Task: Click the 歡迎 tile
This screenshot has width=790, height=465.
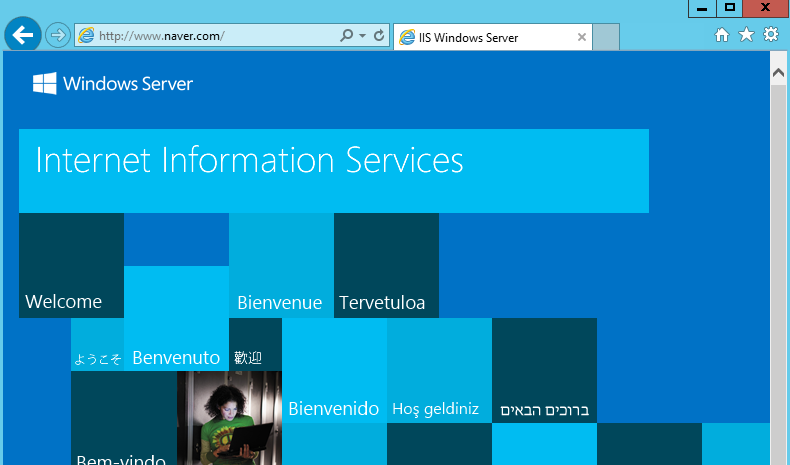Action: pos(255,345)
